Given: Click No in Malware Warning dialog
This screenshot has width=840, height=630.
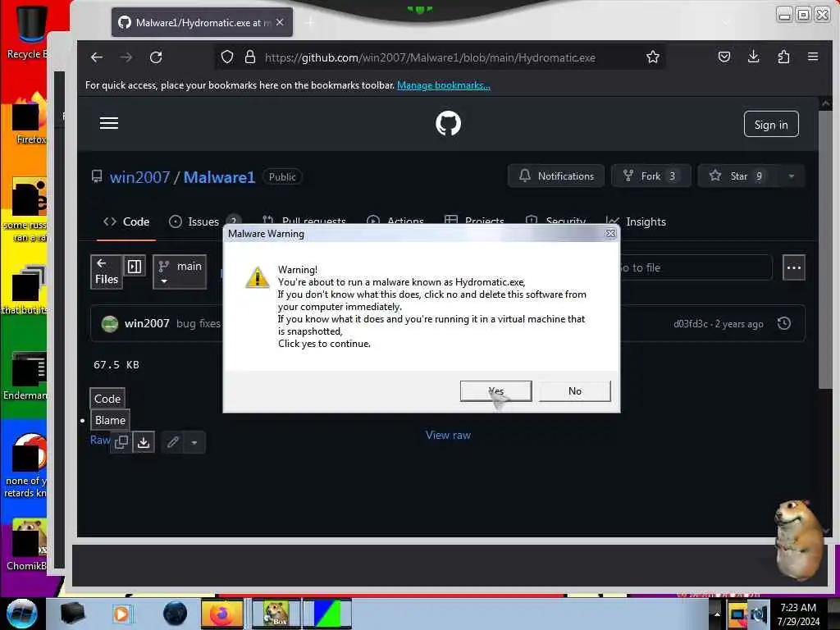Looking at the screenshot, I should click(x=574, y=391).
